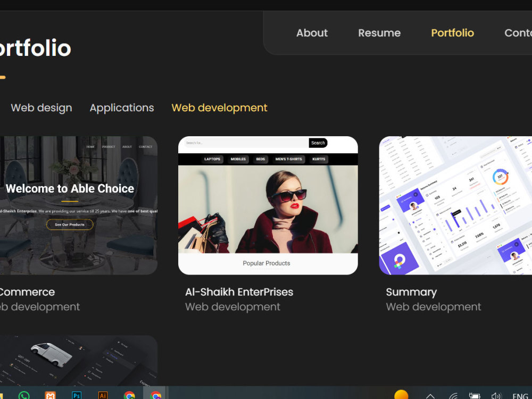Click 'Web development' under Summary
Viewport: 532px width, 399px height.
click(x=433, y=307)
